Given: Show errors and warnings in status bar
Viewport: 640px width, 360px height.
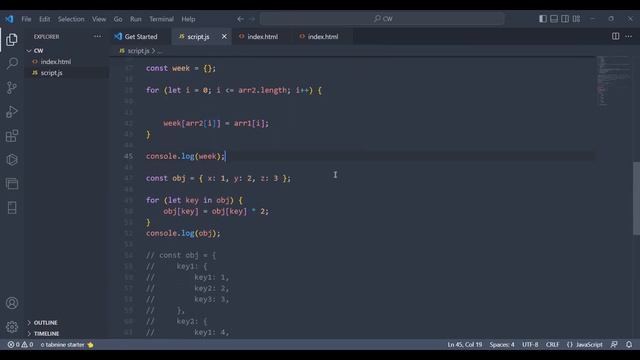Looking at the screenshot, I should click(20, 344).
